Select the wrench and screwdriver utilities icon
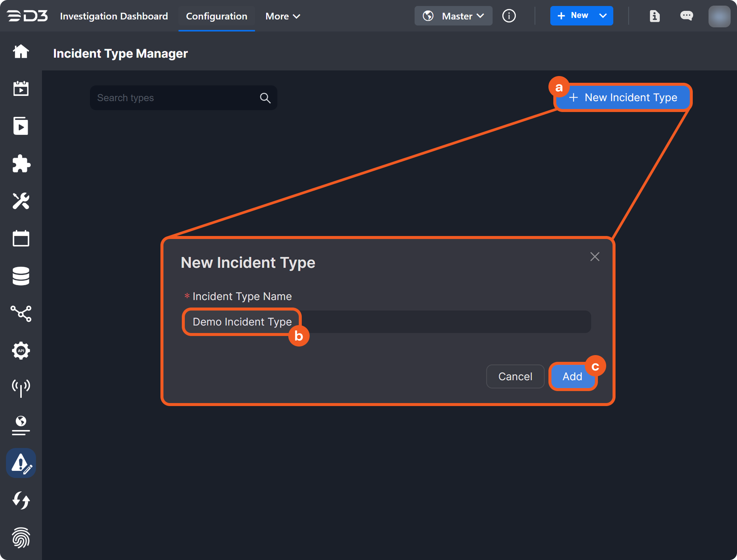 [x=21, y=201]
